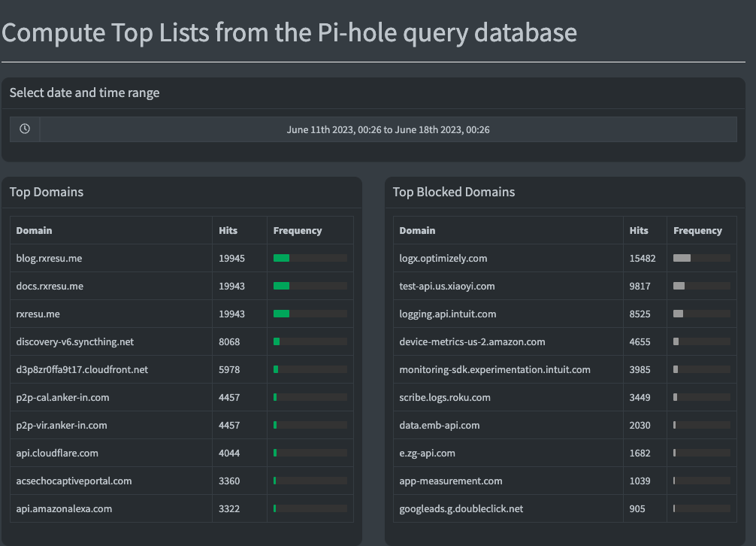Click the Hits header in Top Blocked Domains

click(x=634, y=230)
